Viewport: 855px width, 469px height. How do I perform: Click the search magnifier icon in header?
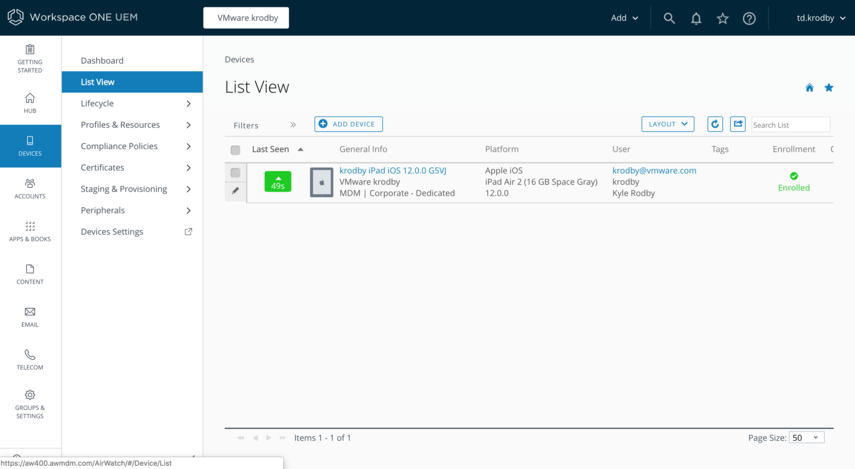pyautogui.click(x=669, y=18)
